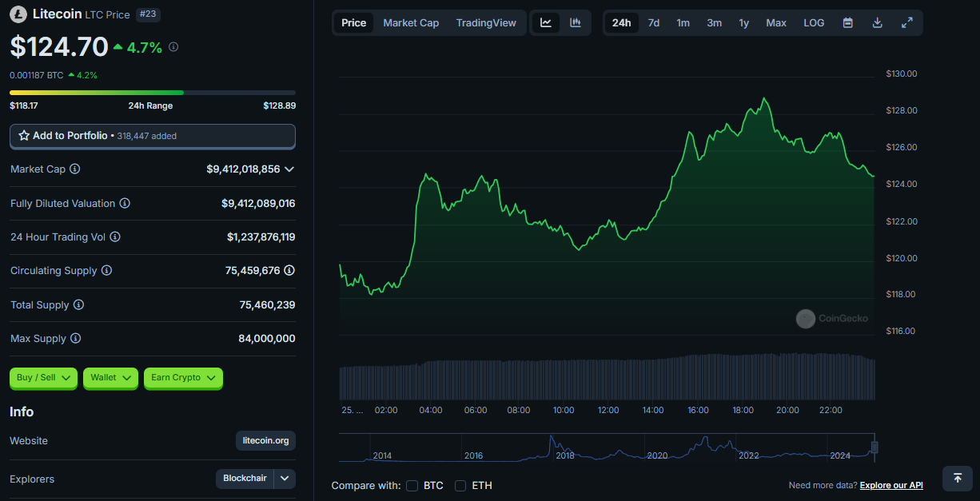Click 2022 in the historical mini chart
Image resolution: width=980 pixels, height=501 pixels.
[749, 455]
